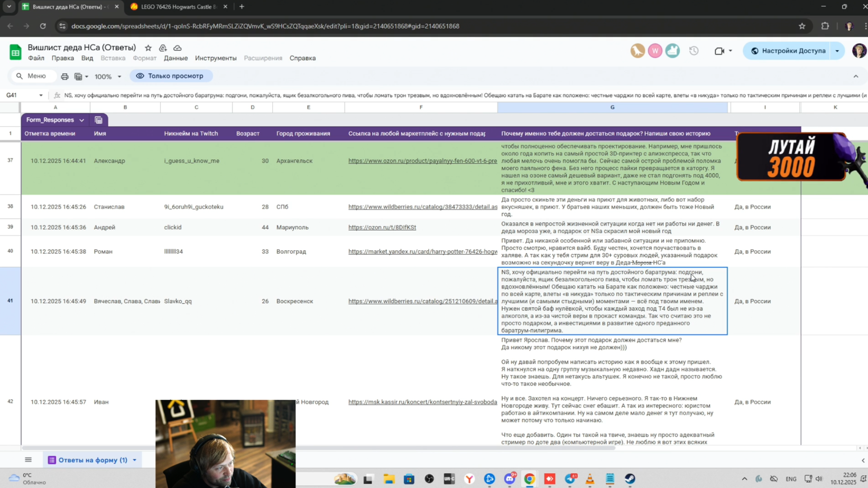Open the msk.kassir.ru concert link
Viewport: 868px width, 488px height.
point(422,402)
